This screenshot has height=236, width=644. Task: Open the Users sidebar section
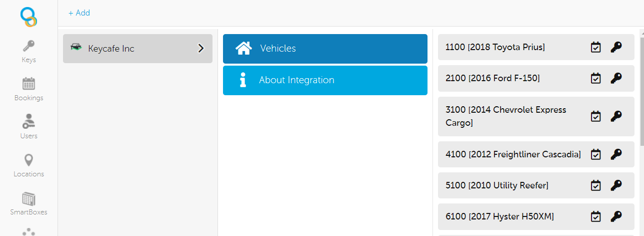[x=28, y=127]
